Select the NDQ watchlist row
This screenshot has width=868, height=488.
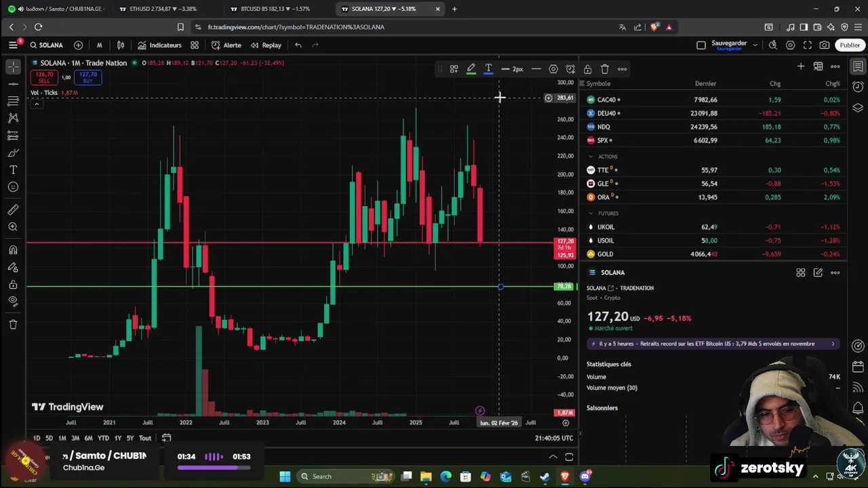coord(713,127)
